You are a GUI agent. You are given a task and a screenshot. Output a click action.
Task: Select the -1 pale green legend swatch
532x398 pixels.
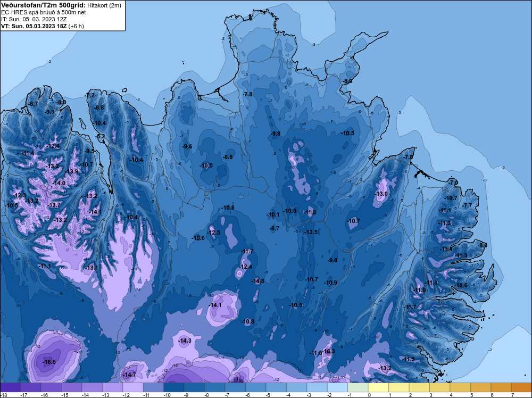358,387
